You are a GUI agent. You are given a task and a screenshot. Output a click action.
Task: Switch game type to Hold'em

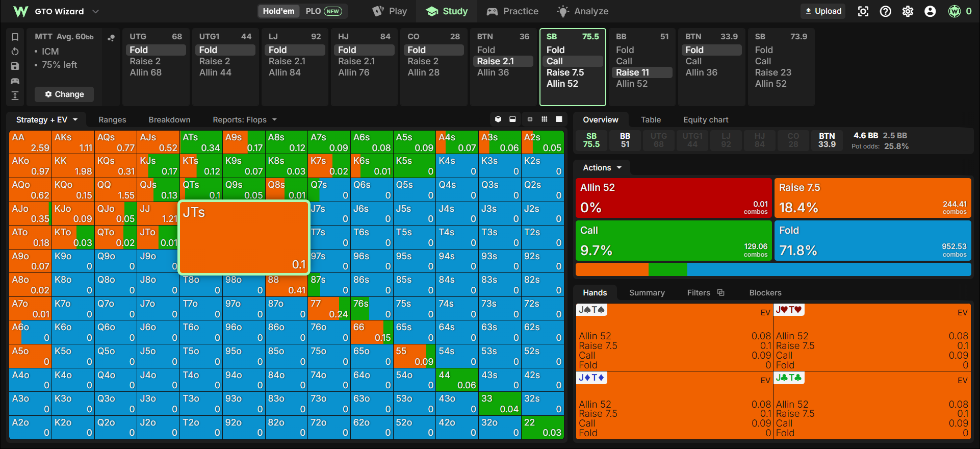coord(278,11)
